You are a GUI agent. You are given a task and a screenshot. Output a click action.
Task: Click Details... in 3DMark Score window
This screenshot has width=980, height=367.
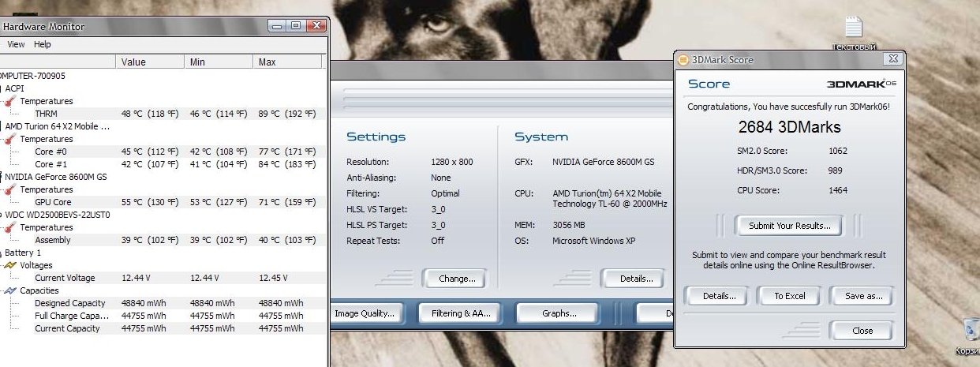[719, 297]
